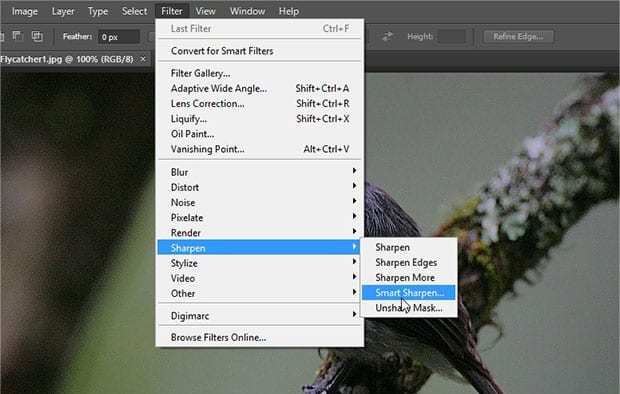Open the Type menu

click(x=98, y=11)
